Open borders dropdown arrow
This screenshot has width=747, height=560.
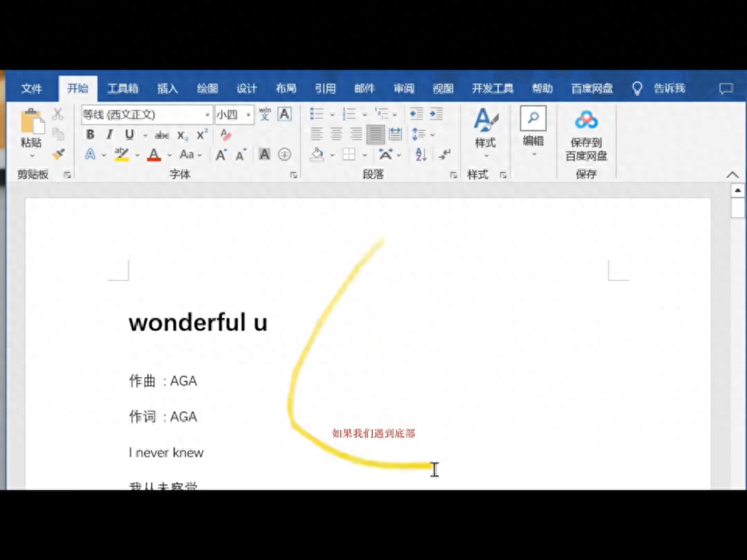(364, 156)
